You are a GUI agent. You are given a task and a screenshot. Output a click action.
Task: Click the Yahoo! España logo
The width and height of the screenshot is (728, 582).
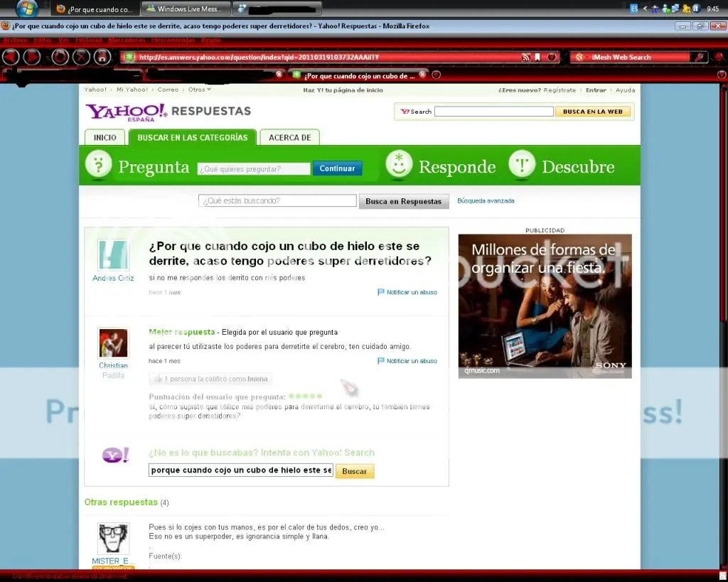(126, 112)
